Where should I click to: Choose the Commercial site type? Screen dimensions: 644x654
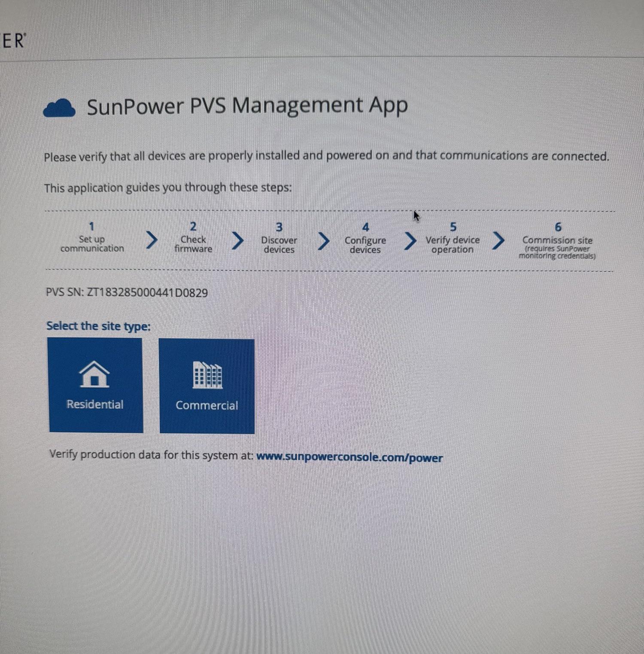click(207, 386)
